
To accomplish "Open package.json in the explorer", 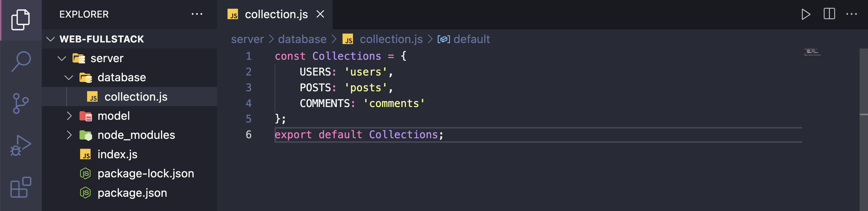I will click(132, 193).
